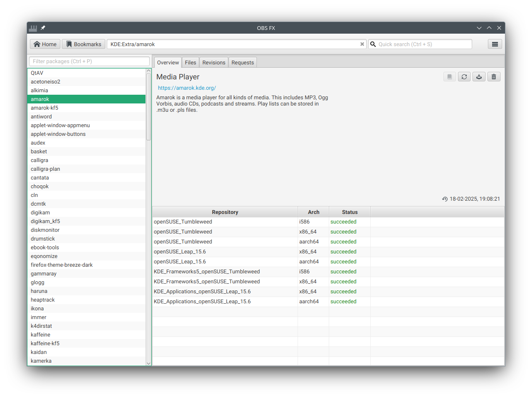
Task: Click the Filter packages input field
Action: [89, 61]
